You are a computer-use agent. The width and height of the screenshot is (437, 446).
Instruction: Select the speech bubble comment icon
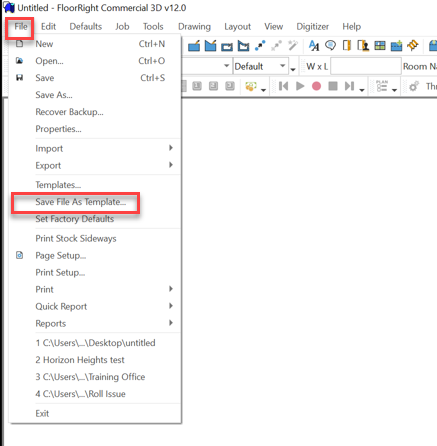pos(330,45)
